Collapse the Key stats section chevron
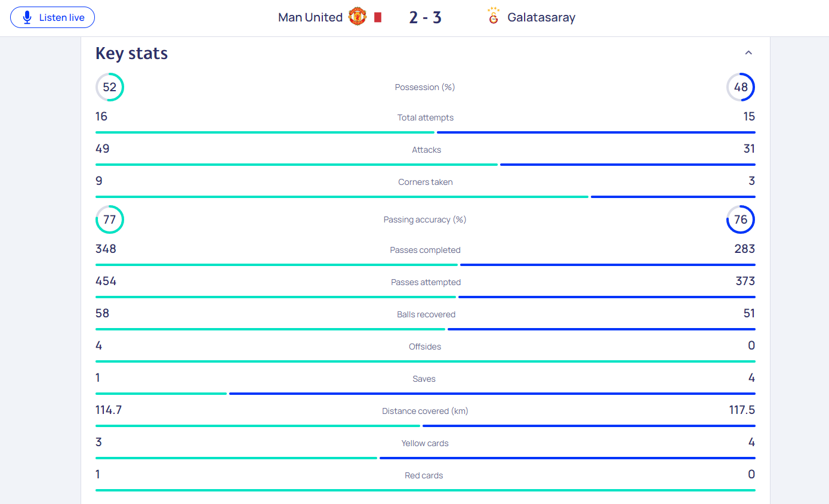829x504 pixels. [748, 52]
